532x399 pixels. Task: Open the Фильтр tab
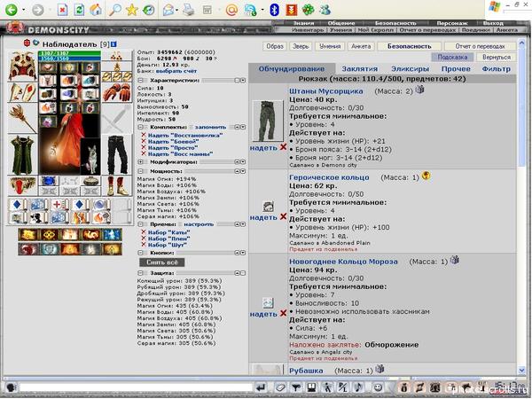point(496,69)
